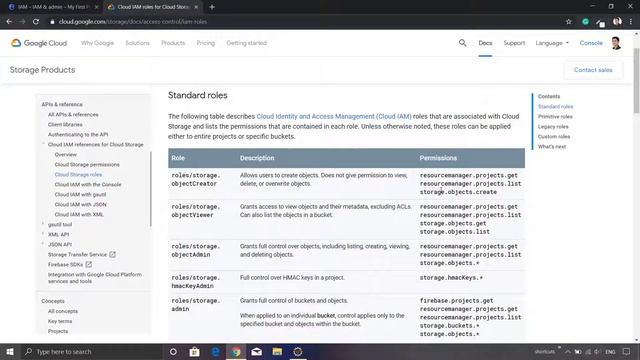The height and width of the screenshot is (360, 640).
Task: Open the Why Google menu
Action: click(x=97, y=43)
